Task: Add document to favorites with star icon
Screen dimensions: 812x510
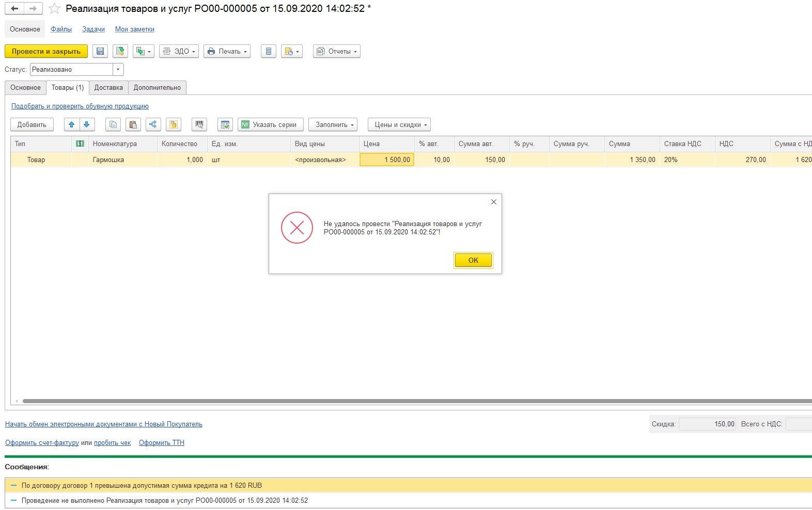Action: tap(54, 9)
